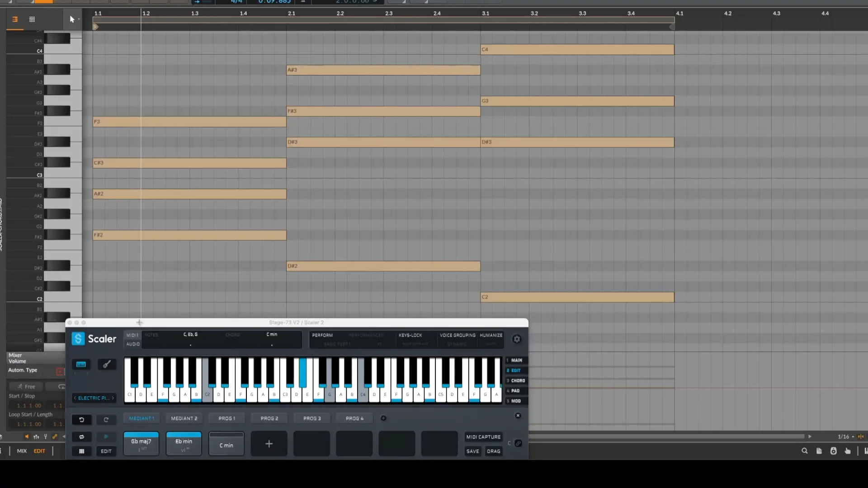Switch to MIX view at bottom left

tap(22, 451)
